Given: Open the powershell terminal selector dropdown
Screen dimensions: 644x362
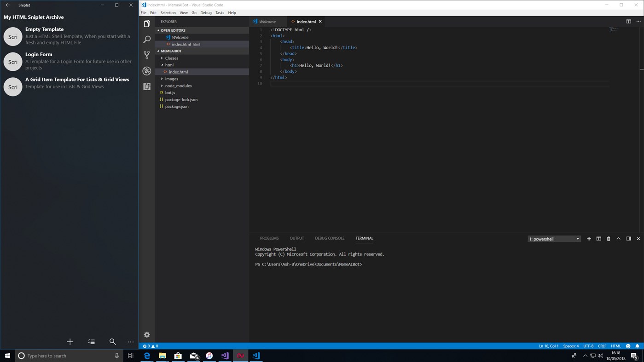Looking at the screenshot, I should point(554,239).
